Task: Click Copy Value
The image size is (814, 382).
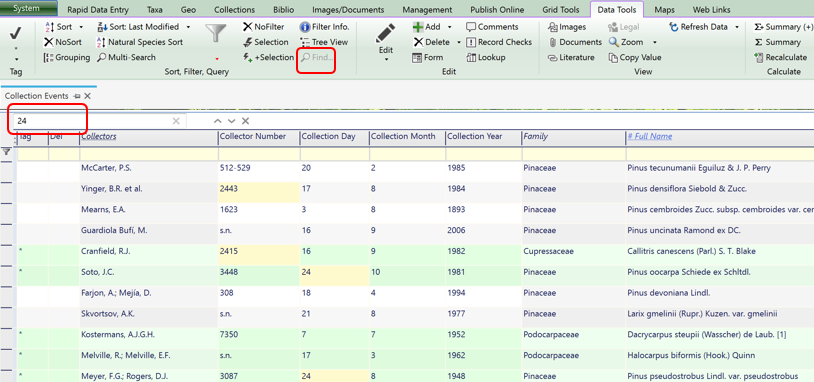Action: click(x=635, y=58)
